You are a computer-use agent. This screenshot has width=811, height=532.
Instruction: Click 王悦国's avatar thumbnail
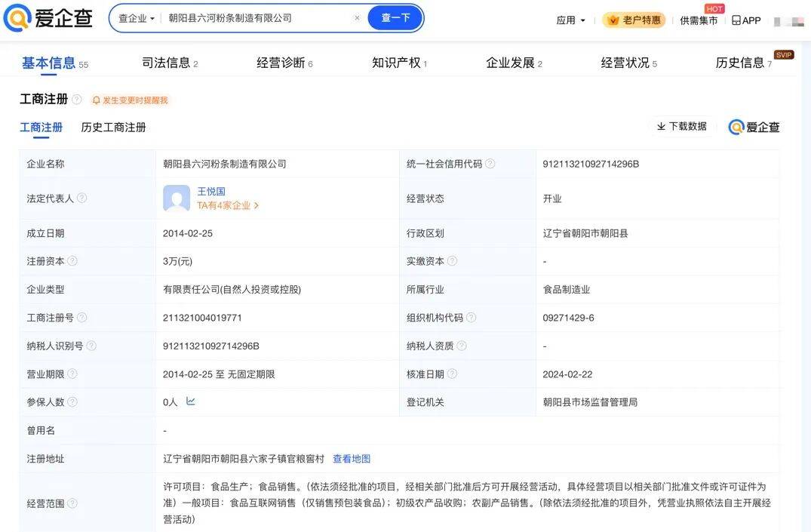(x=176, y=198)
